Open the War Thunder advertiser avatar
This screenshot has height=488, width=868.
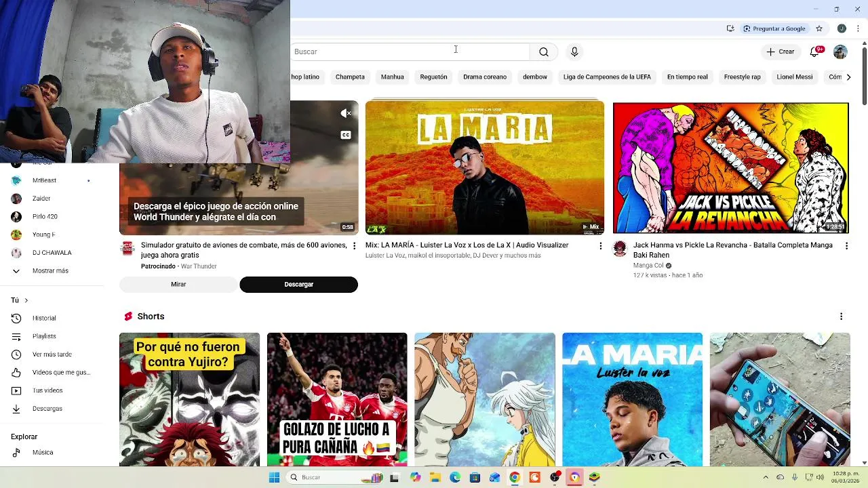(x=127, y=249)
